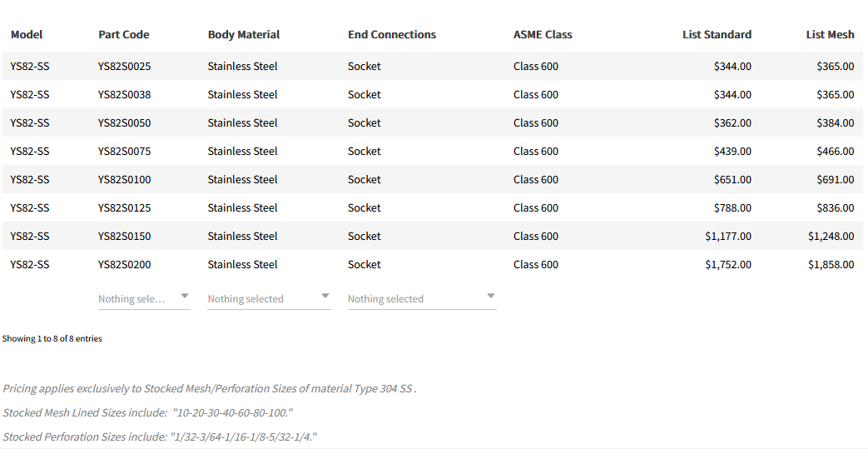Click the $788.00 list standard price
This screenshot has height=469, width=868.
point(732,208)
